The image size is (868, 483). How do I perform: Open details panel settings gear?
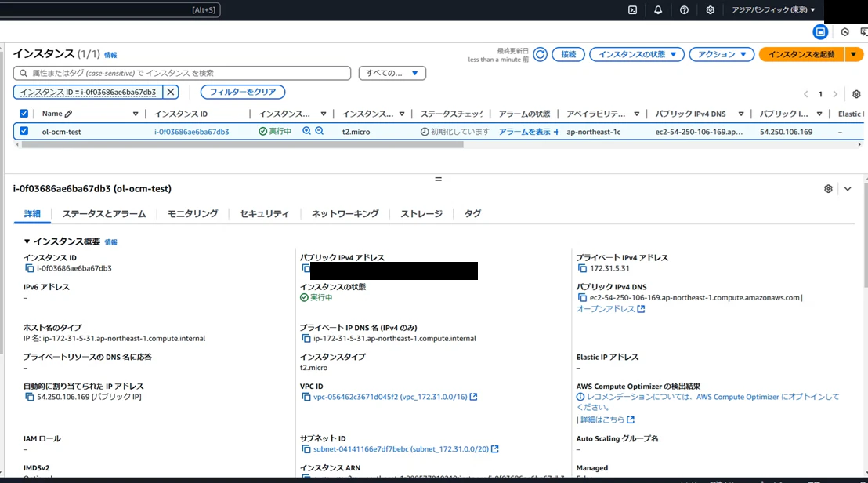828,189
